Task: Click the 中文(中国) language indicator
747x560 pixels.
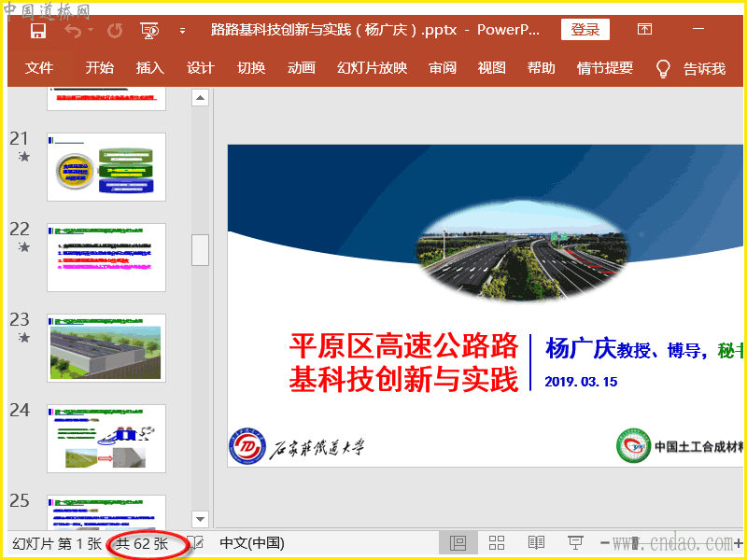Action: pos(252,543)
